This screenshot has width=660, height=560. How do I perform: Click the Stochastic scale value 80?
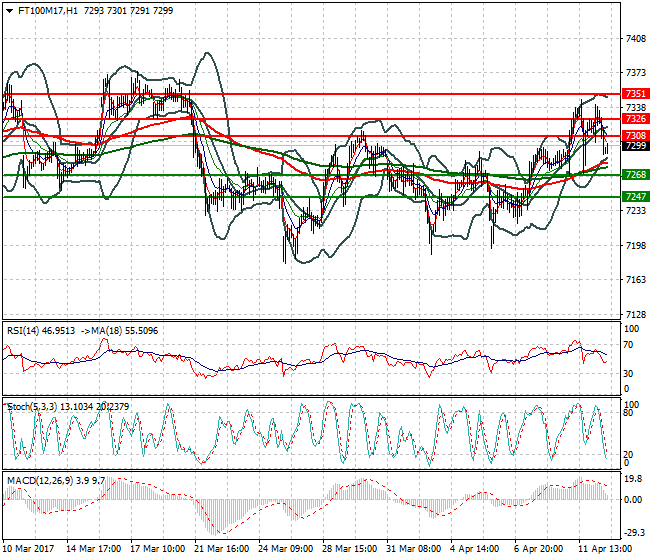click(x=628, y=413)
